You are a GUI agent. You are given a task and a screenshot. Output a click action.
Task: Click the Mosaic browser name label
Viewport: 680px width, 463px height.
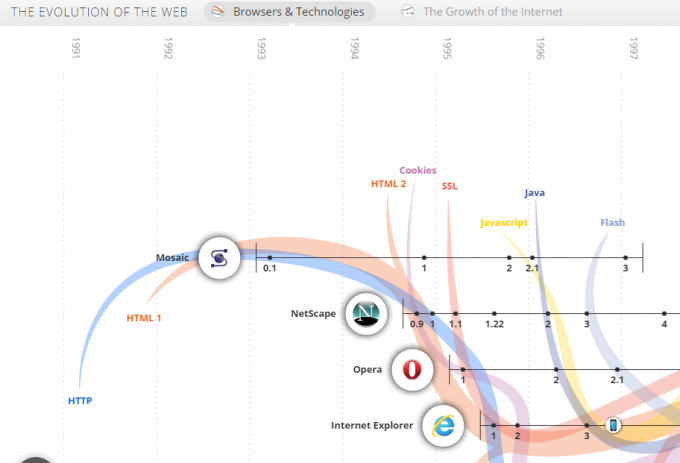pyautogui.click(x=172, y=258)
